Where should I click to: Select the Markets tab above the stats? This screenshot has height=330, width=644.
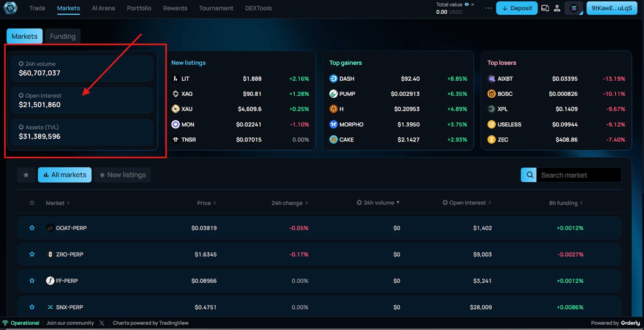pyautogui.click(x=25, y=36)
